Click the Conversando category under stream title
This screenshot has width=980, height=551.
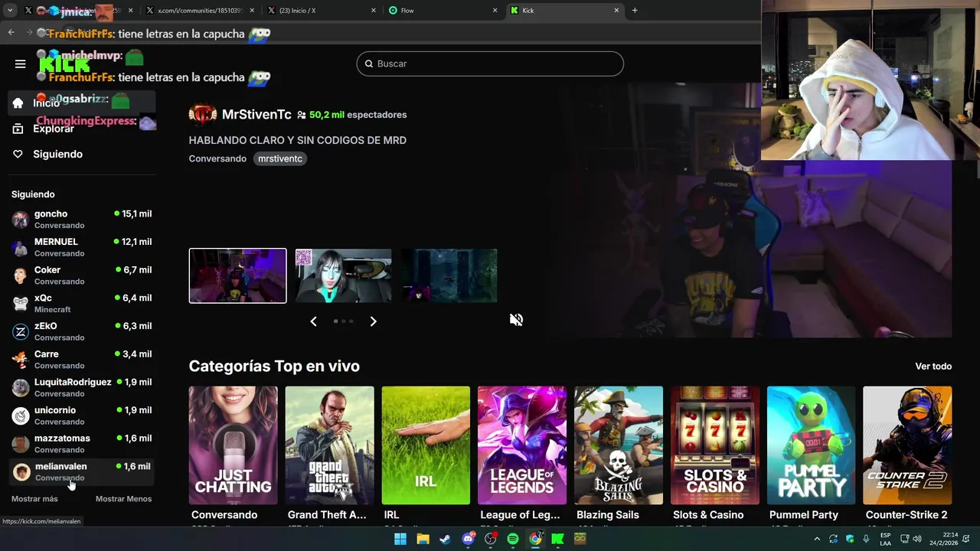click(x=217, y=158)
